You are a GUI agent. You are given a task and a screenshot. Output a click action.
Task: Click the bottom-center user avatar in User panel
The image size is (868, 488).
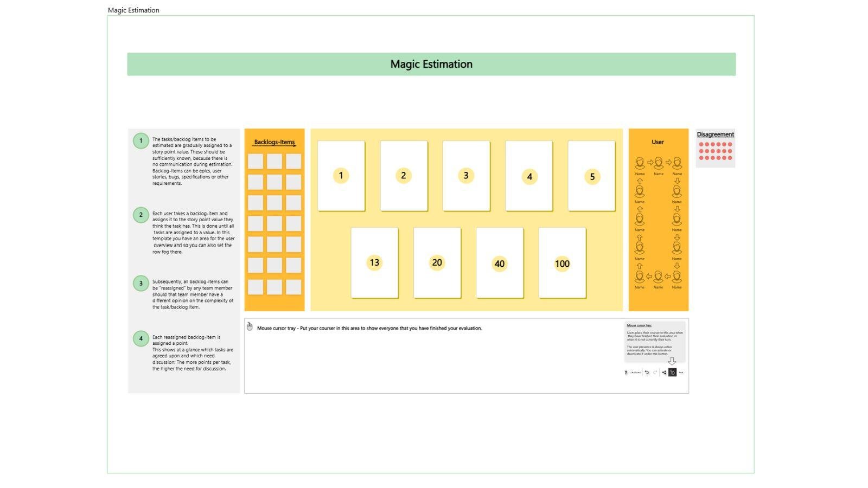point(658,275)
